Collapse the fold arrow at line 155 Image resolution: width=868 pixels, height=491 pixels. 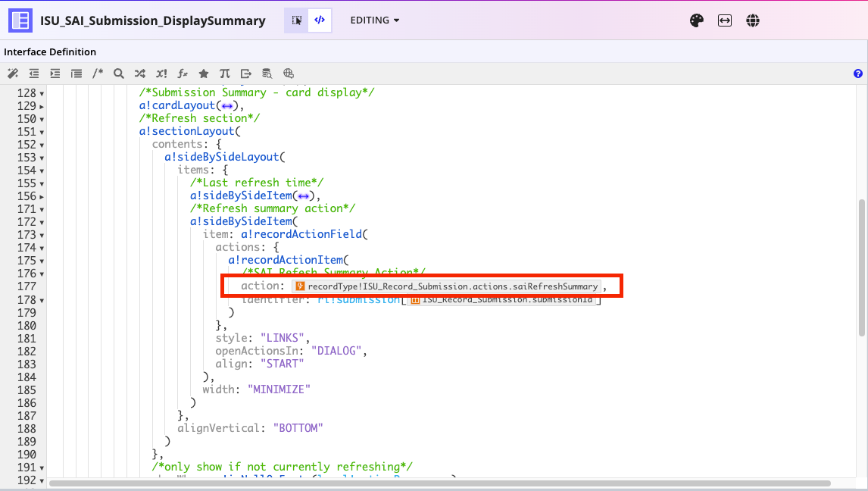tap(42, 184)
